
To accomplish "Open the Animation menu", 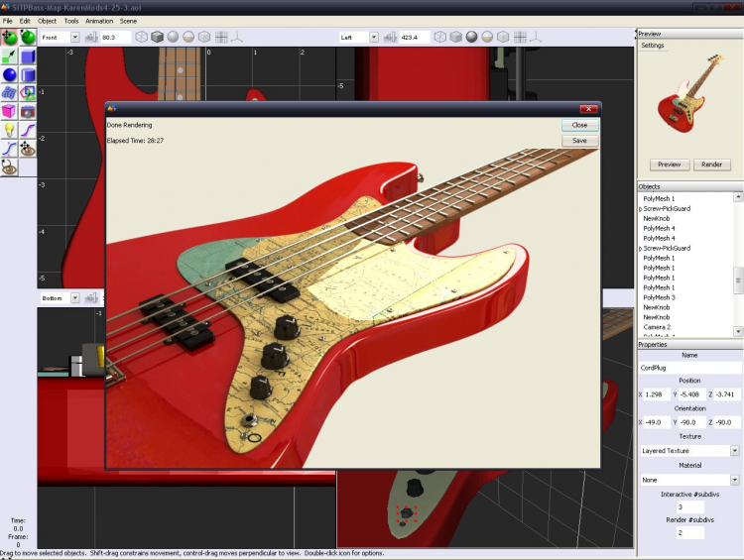I will (99, 21).
